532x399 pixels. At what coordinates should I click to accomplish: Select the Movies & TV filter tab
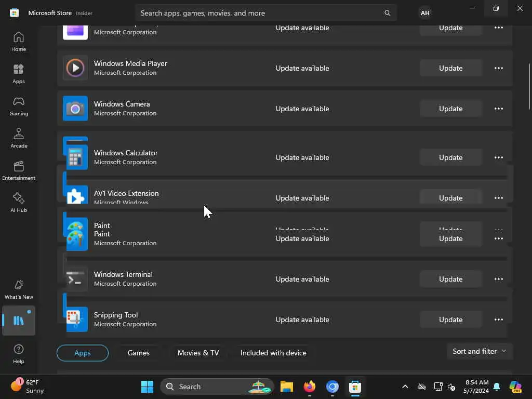198,353
